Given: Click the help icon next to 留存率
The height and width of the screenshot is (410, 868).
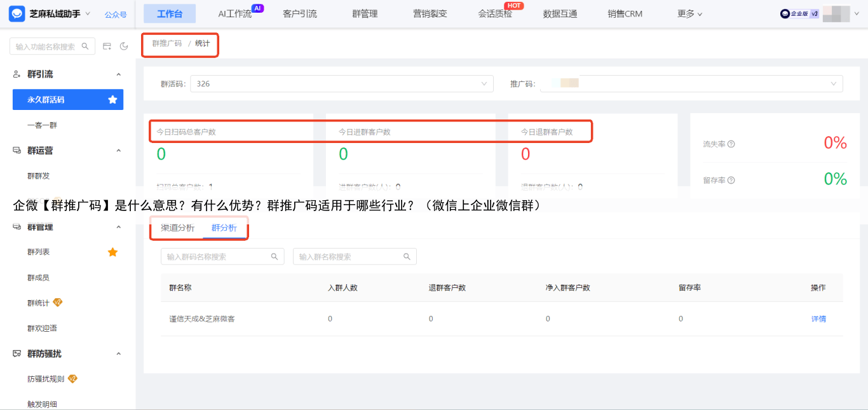Looking at the screenshot, I should (731, 181).
